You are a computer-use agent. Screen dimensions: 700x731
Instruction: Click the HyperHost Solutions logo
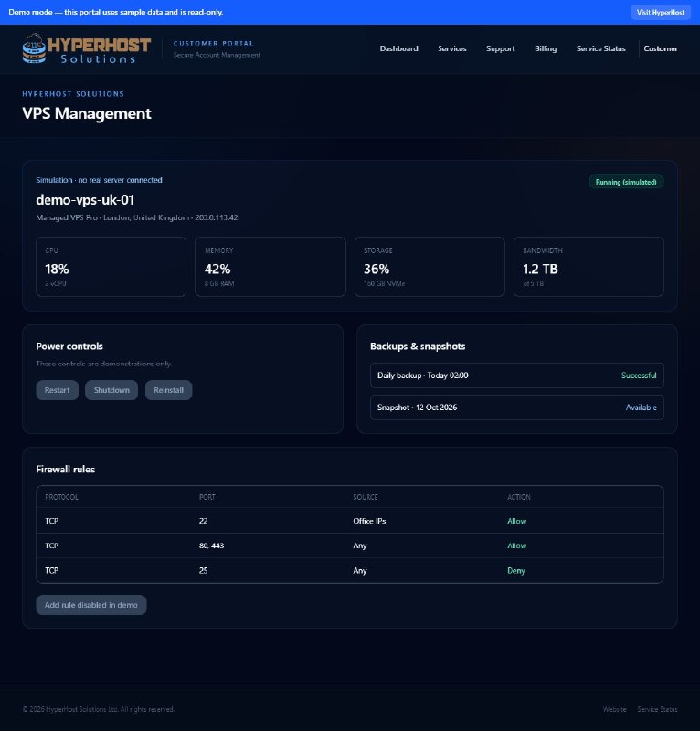tap(87, 48)
